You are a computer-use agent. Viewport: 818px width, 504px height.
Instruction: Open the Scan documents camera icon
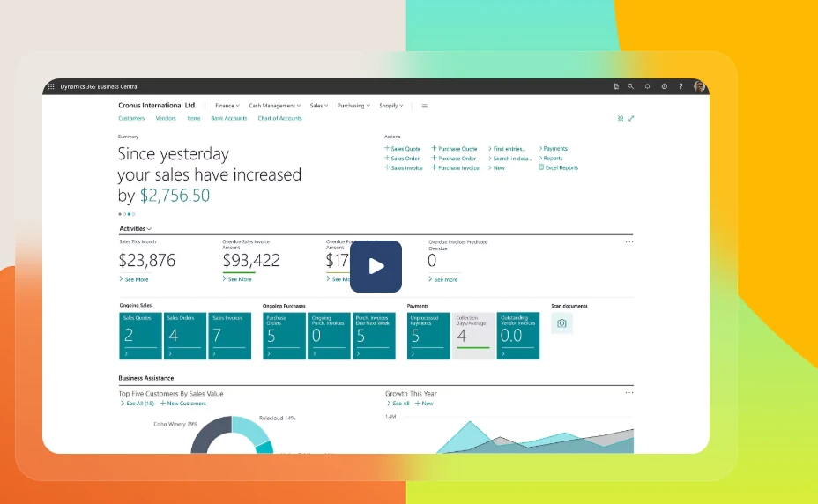(561, 323)
